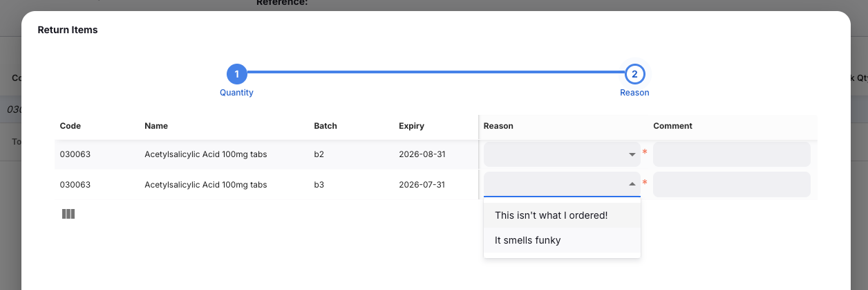Click the Reason step label
The width and height of the screenshot is (868, 290).
(x=634, y=92)
